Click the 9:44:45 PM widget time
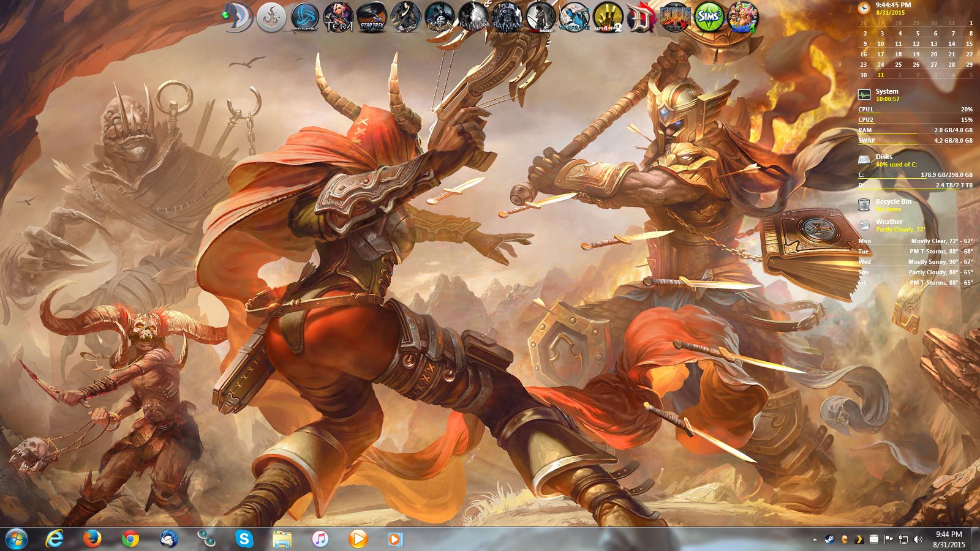Viewport: 980px width, 551px height. pyautogui.click(x=893, y=5)
